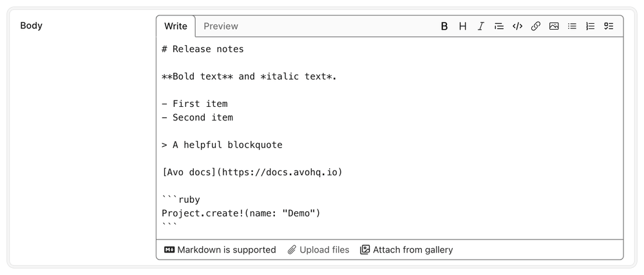Insert an image using the picture icon
Viewport: 644px width, 275px height.
(554, 26)
